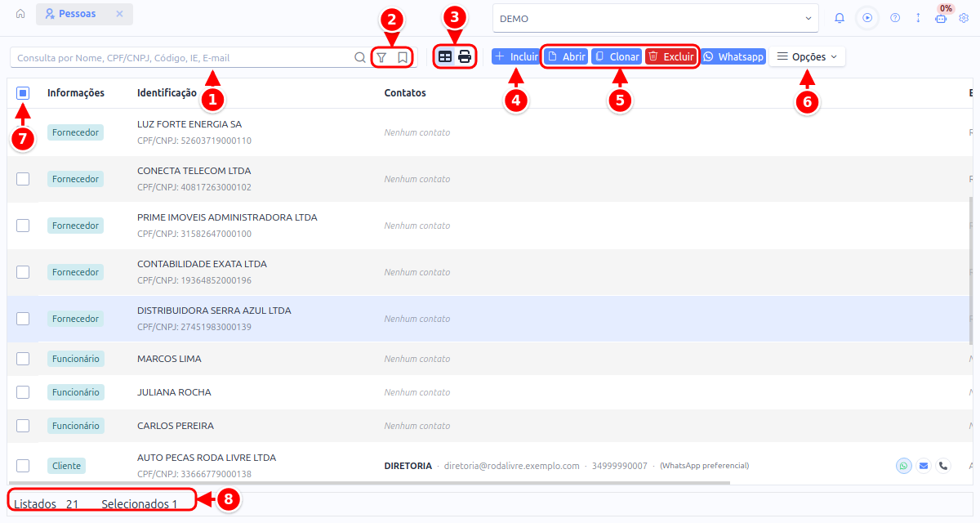Image resolution: width=980 pixels, height=523 pixels.
Task: Click the Informações column header
Action: (x=76, y=93)
